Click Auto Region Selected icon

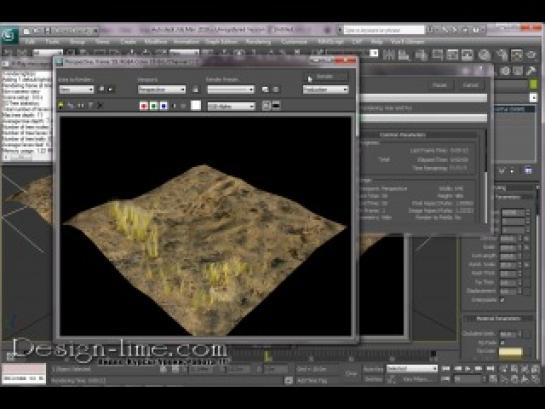click(110, 89)
